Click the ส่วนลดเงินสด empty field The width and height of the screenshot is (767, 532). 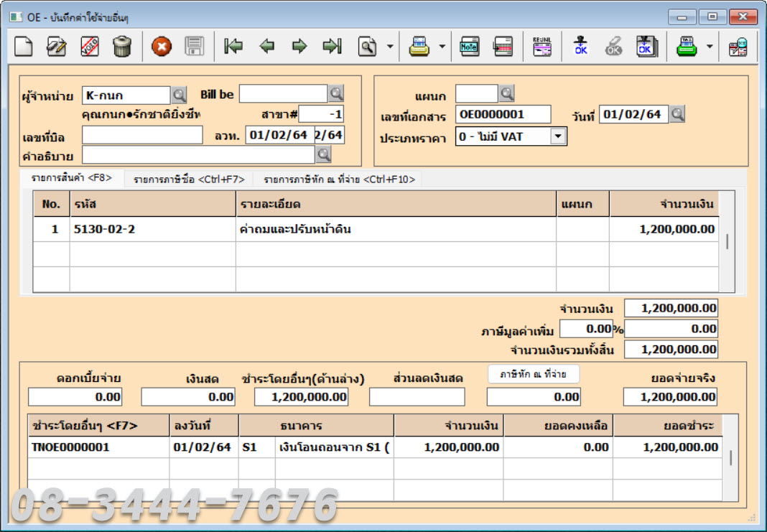tap(417, 397)
